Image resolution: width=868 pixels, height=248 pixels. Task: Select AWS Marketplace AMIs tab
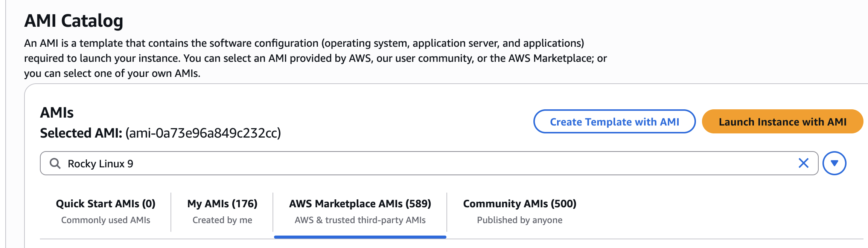[360, 204]
